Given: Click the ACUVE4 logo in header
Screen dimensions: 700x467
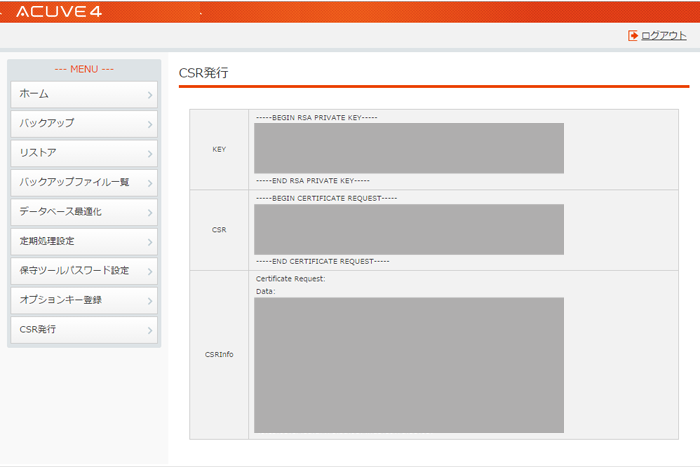Looking at the screenshot, I should [x=59, y=12].
